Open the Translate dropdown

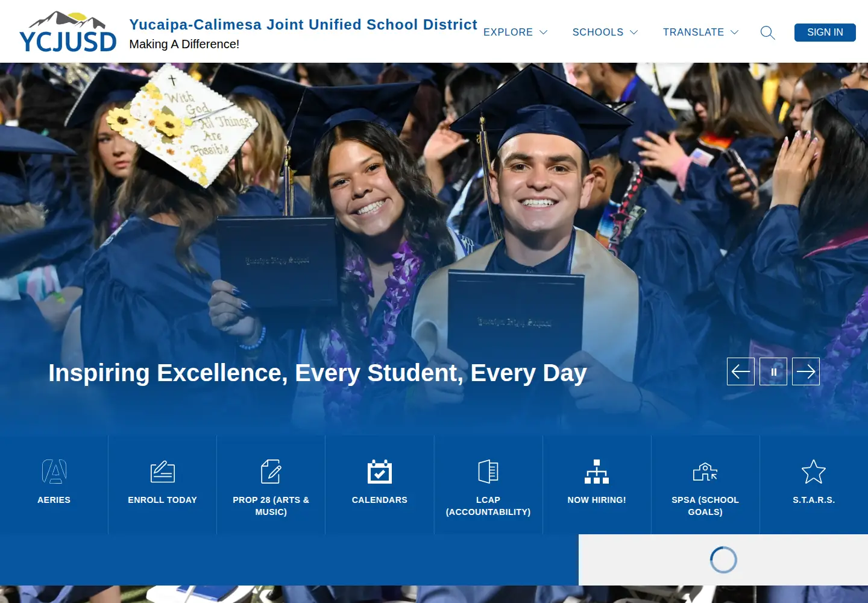[x=700, y=33]
